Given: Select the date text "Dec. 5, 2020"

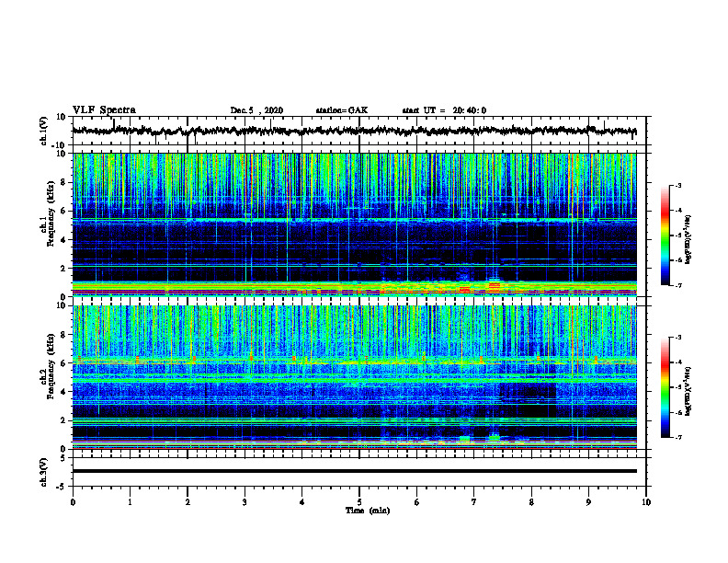Looking at the screenshot, I should click(x=256, y=110).
